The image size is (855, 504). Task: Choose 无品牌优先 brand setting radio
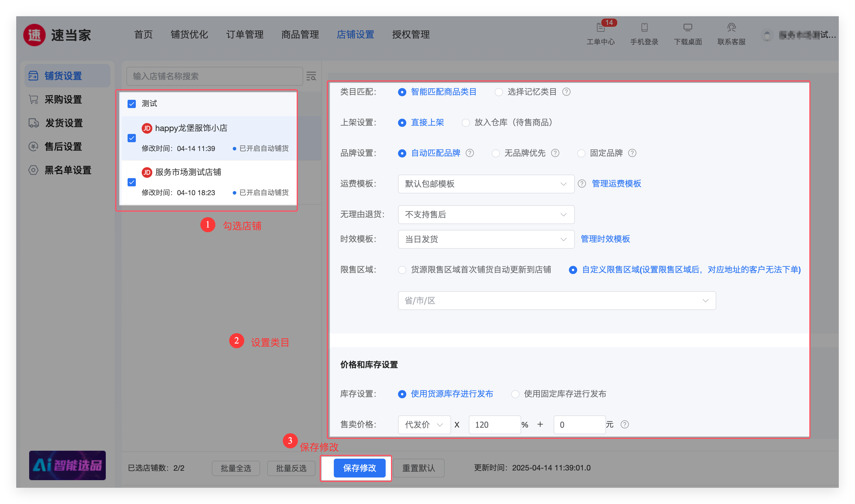pyautogui.click(x=496, y=153)
